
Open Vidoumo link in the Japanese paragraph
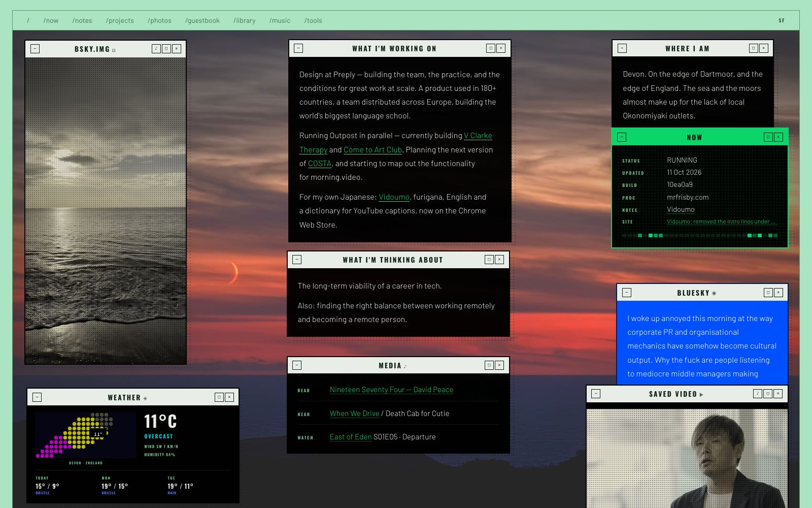[394, 197]
